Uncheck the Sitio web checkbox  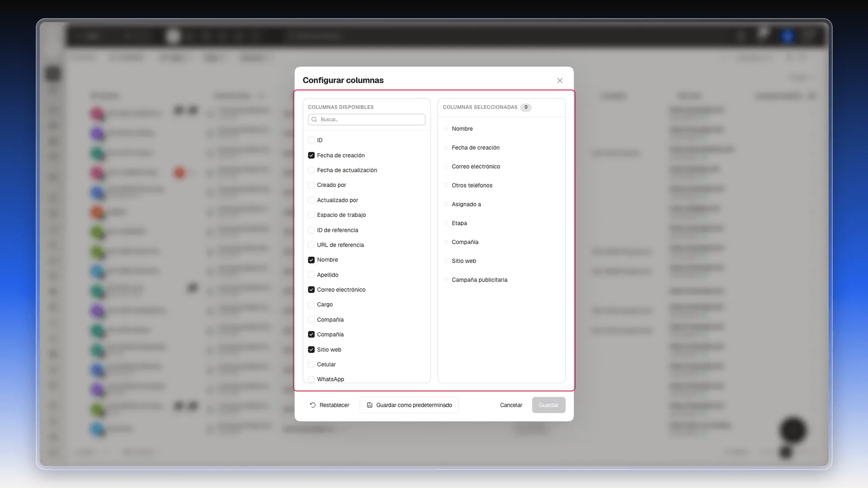point(311,350)
